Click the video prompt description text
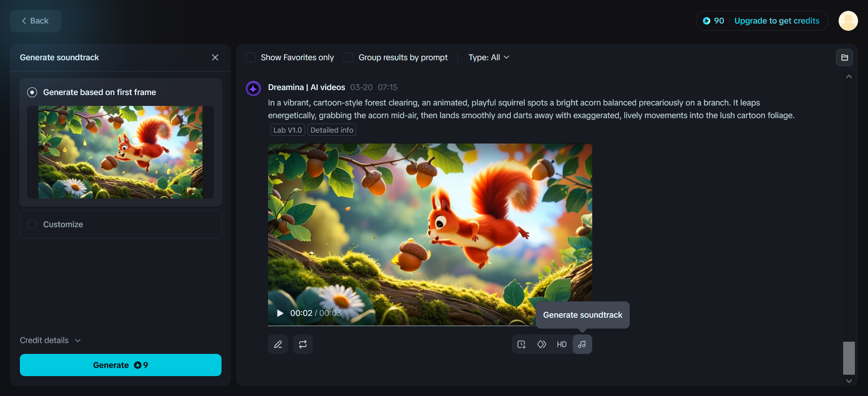Screen dimensions: 868x396 (531, 109)
